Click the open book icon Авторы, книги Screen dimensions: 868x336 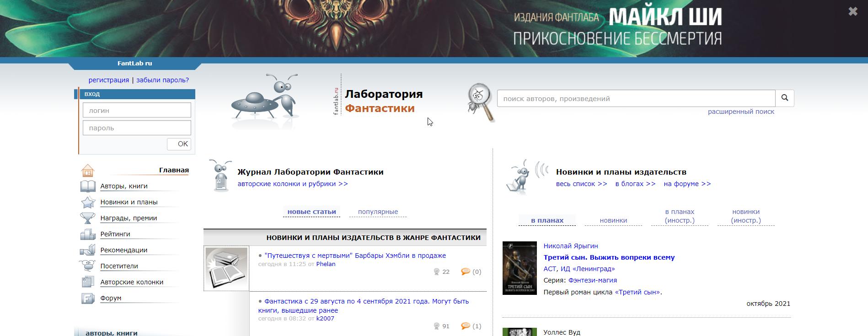pyautogui.click(x=88, y=186)
